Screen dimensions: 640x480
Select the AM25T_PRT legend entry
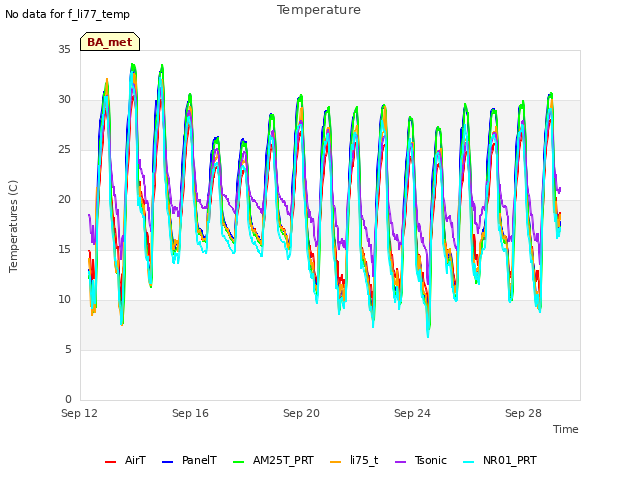283,460
